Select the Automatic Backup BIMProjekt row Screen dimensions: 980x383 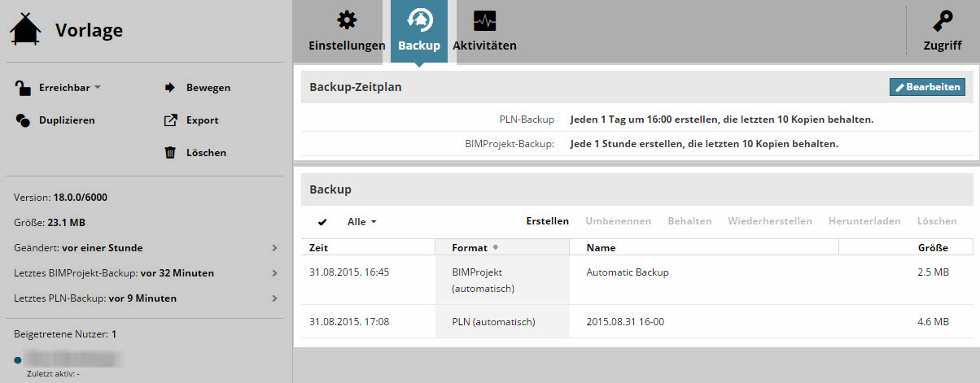(x=637, y=280)
